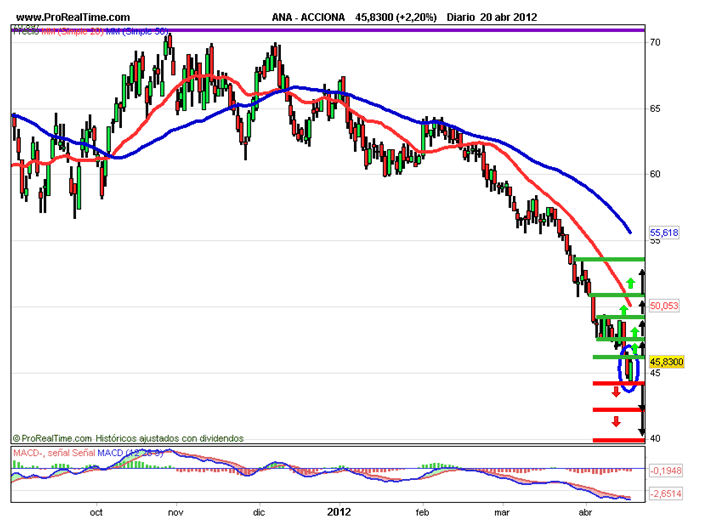Screen dimensions: 708x525
Task: Select the oct label on time axis
Action: [x=96, y=512]
